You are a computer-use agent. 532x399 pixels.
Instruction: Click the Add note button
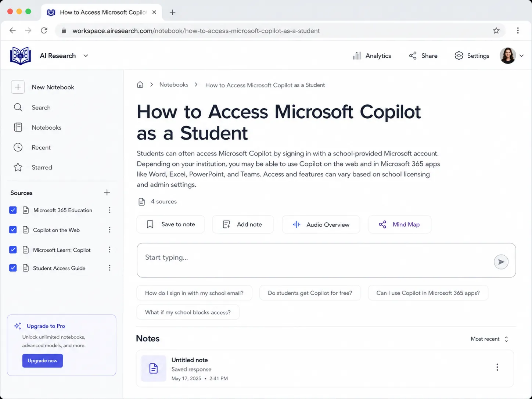click(x=243, y=224)
